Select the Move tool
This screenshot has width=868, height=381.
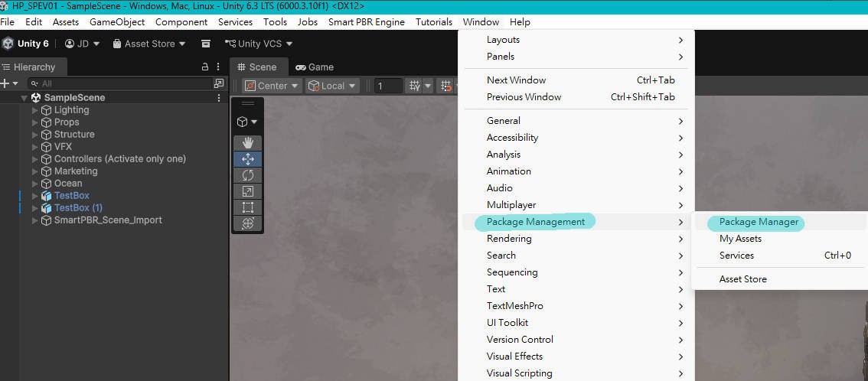247,159
